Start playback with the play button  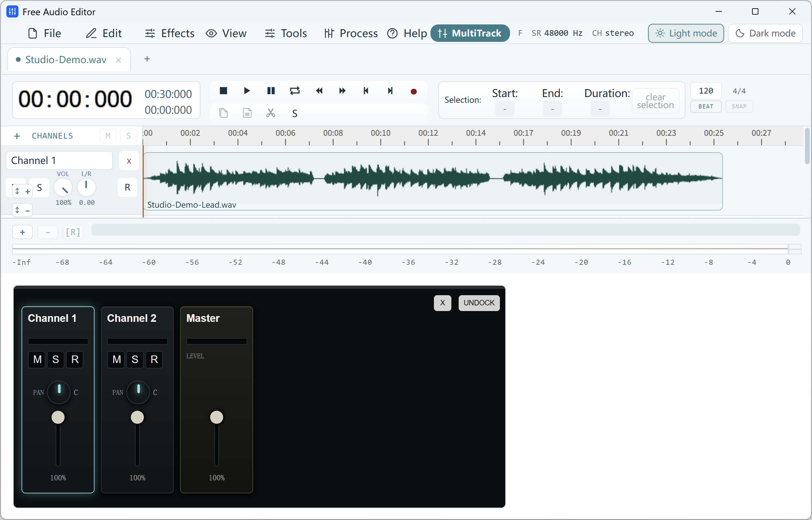pos(247,91)
